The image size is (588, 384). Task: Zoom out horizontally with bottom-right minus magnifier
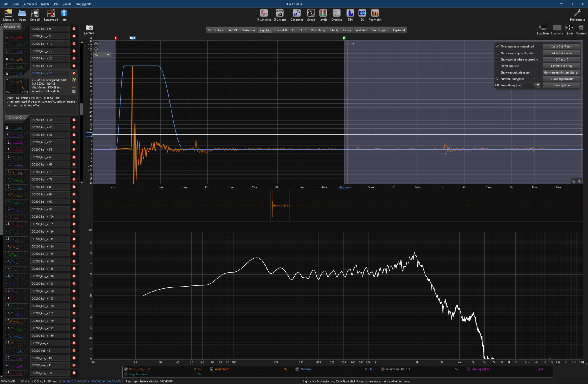point(574,181)
